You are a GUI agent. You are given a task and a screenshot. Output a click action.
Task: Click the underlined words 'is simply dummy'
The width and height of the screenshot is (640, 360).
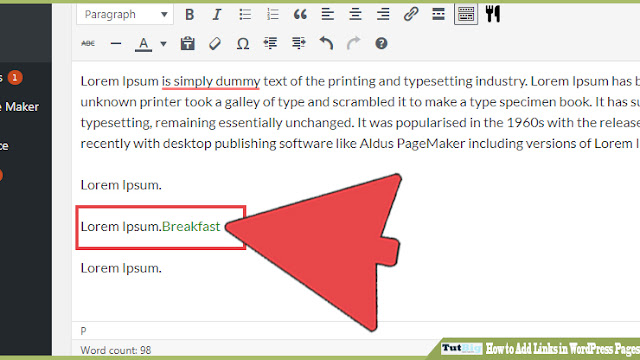[x=211, y=82]
